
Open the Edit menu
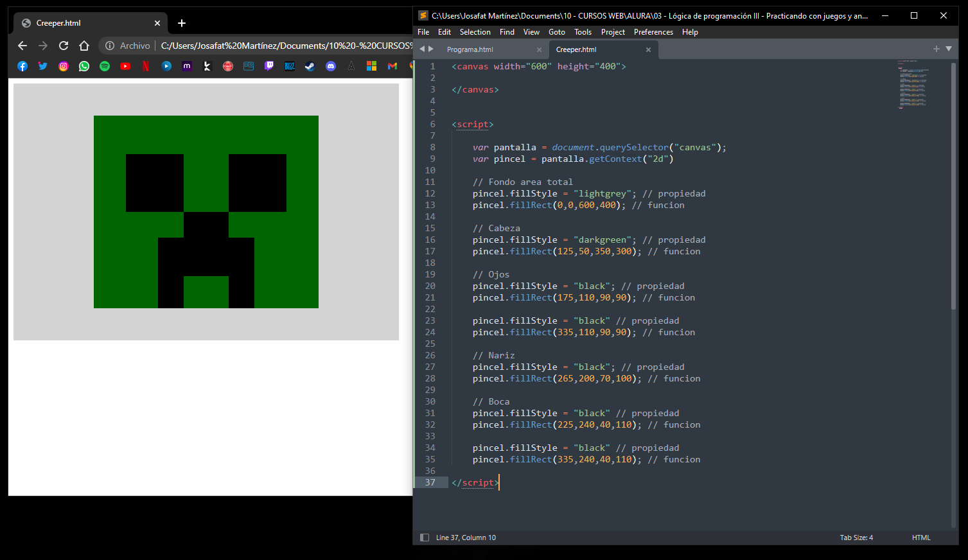pos(444,32)
